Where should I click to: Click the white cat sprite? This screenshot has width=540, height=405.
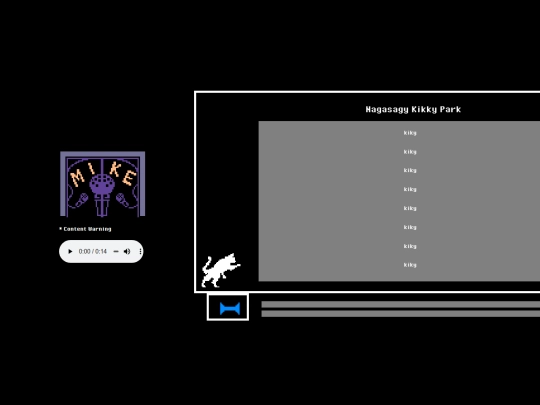pyautogui.click(x=221, y=271)
